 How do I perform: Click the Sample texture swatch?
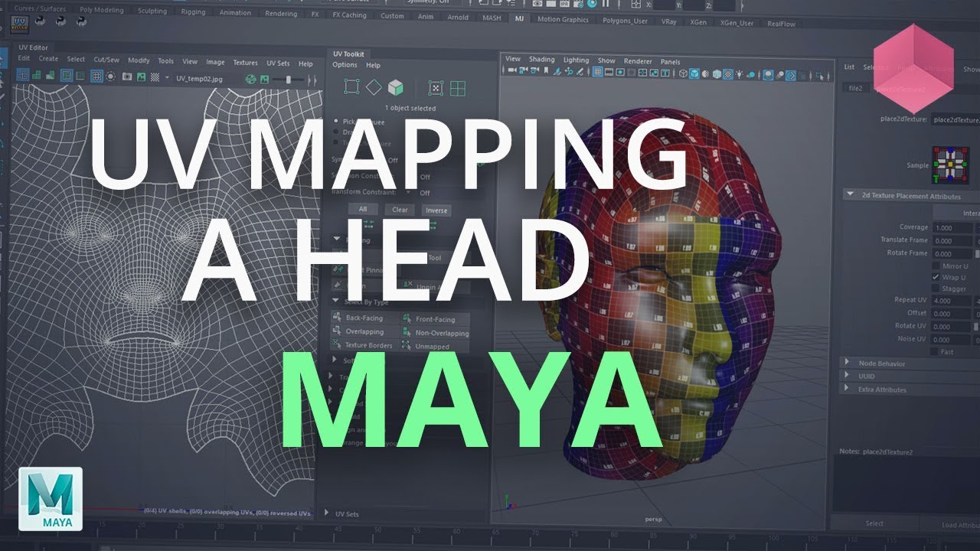(949, 165)
